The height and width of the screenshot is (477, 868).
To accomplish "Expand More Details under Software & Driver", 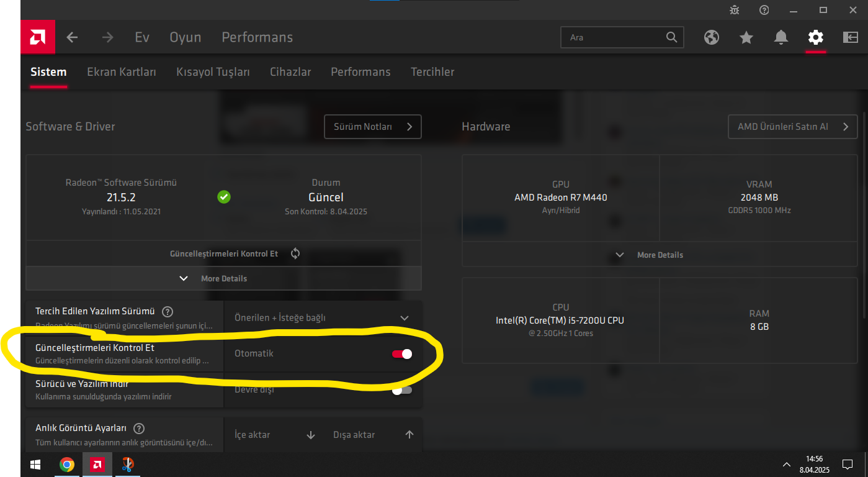I will click(223, 278).
